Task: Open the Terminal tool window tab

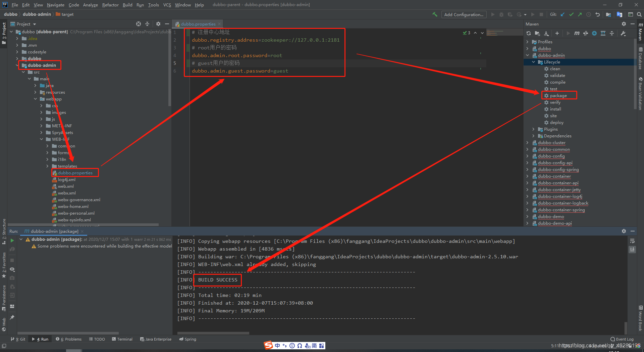Action: 122,339
